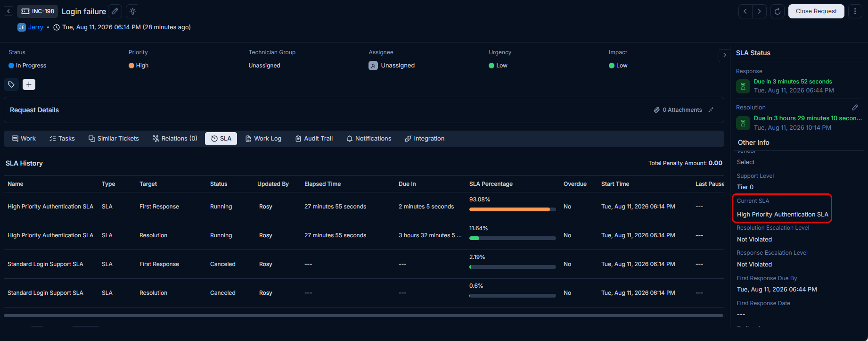Image resolution: width=868 pixels, height=341 pixels.
Task: Click the 93.08% SLA progress bar
Action: (x=513, y=209)
